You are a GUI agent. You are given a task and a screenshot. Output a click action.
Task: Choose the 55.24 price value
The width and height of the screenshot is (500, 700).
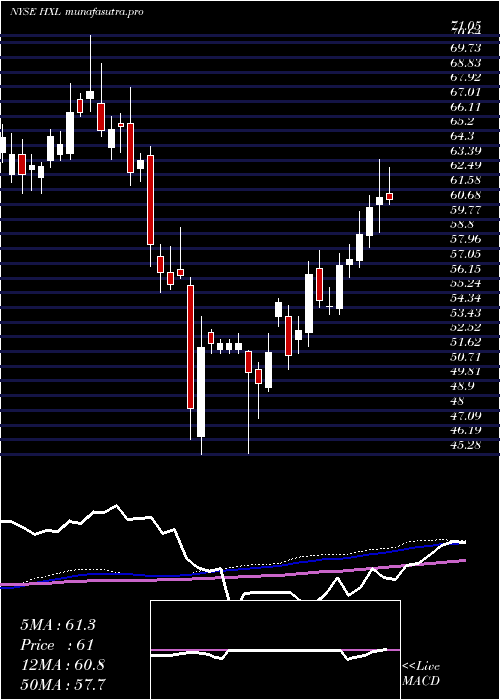click(466, 283)
